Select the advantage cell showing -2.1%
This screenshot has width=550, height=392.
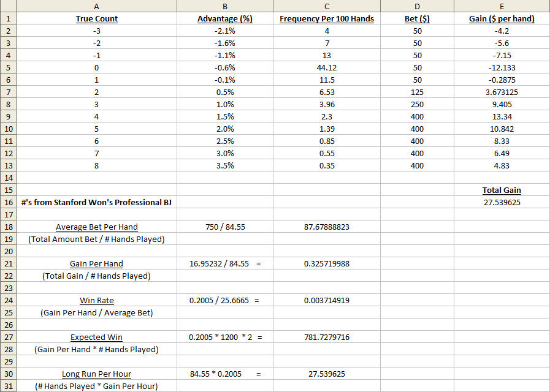[225, 31]
